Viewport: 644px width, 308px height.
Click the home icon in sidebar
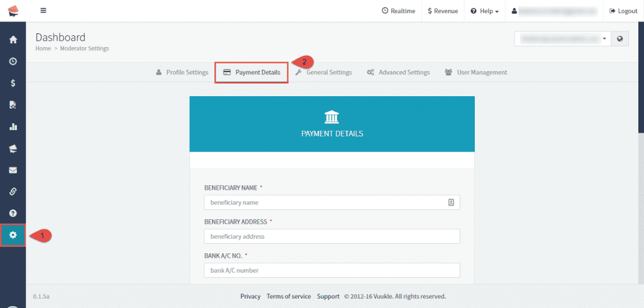(13, 40)
